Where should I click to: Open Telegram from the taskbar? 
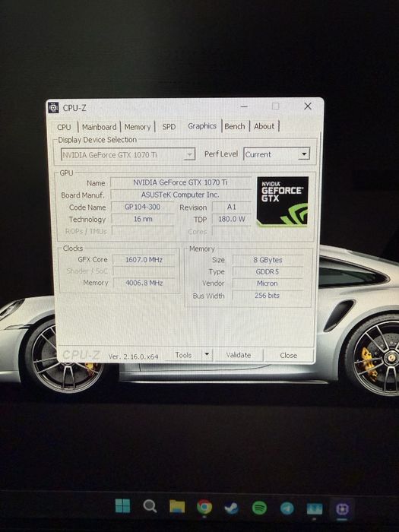(x=287, y=508)
